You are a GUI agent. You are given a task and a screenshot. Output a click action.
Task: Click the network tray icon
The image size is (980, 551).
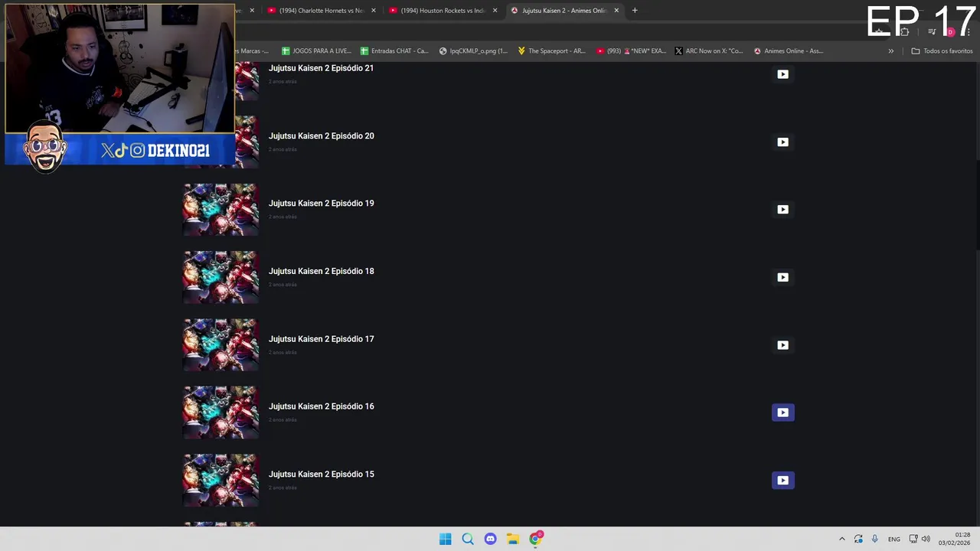tap(913, 539)
